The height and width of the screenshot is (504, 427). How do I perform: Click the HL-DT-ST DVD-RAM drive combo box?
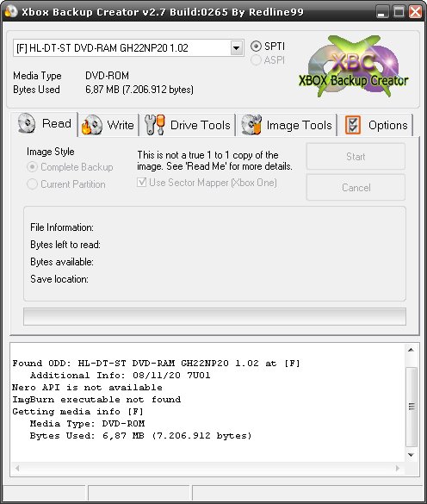(x=128, y=48)
